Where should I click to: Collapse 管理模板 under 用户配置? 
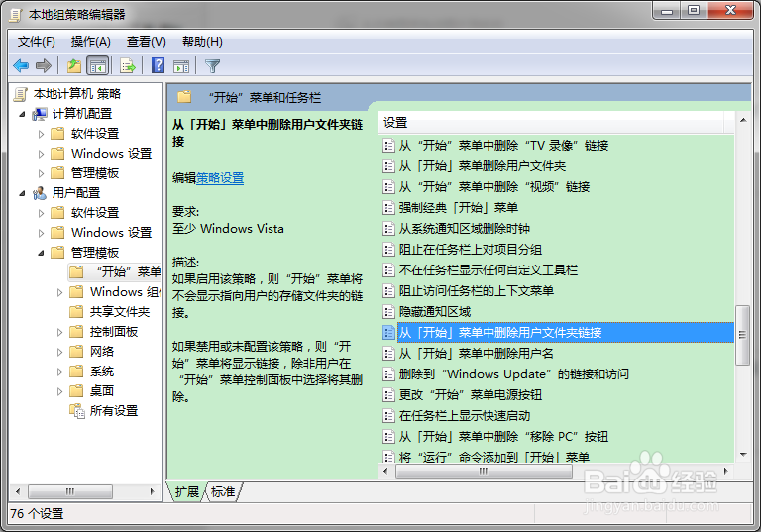click(42, 253)
